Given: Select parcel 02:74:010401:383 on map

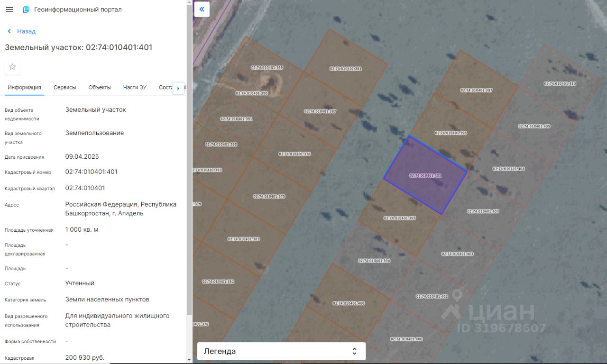Looking at the screenshot, I should pos(243,239).
